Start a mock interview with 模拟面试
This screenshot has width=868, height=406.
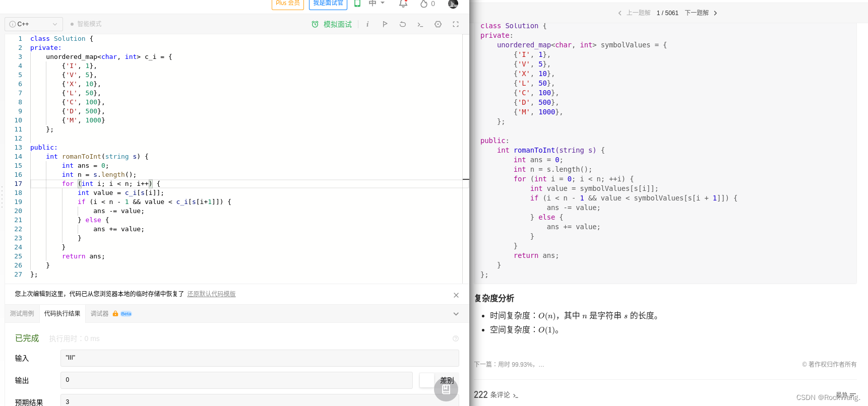(337, 24)
